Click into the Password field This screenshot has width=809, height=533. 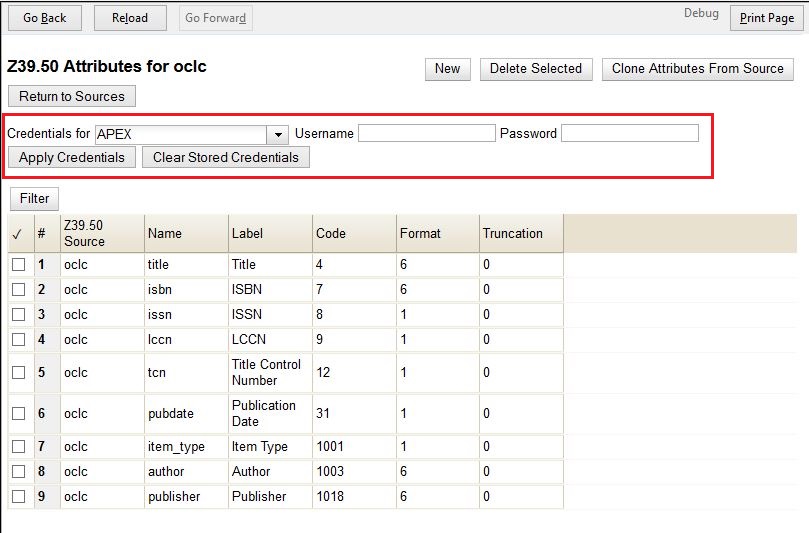point(629,133)
